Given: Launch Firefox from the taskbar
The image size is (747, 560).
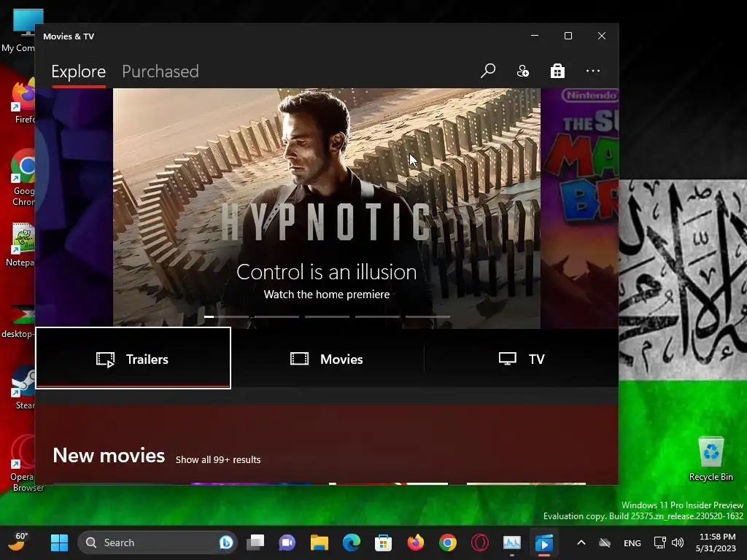Looking at the screenshot, I should (415, 542).
